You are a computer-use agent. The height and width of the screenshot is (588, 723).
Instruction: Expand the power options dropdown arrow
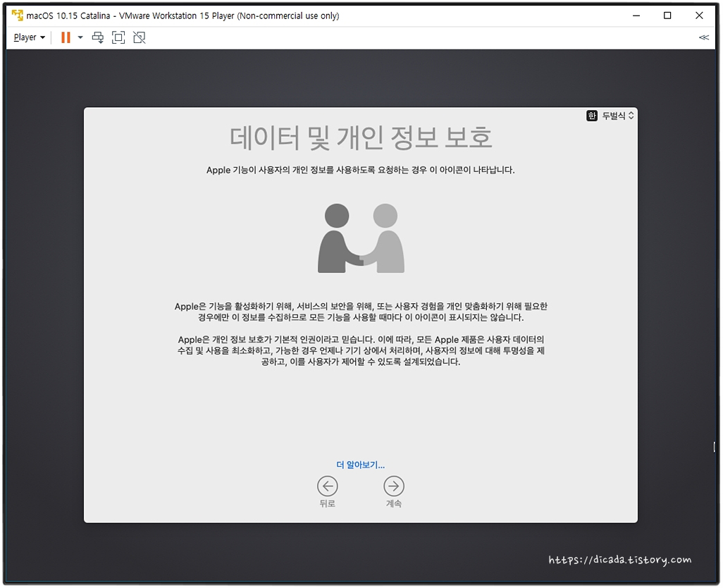point(80,37)
